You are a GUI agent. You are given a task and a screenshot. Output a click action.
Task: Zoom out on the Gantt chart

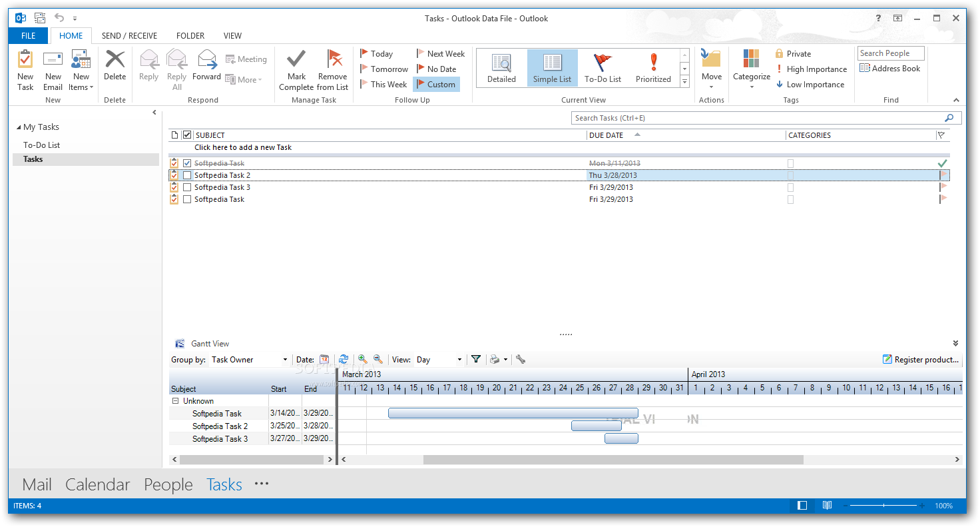377,360
